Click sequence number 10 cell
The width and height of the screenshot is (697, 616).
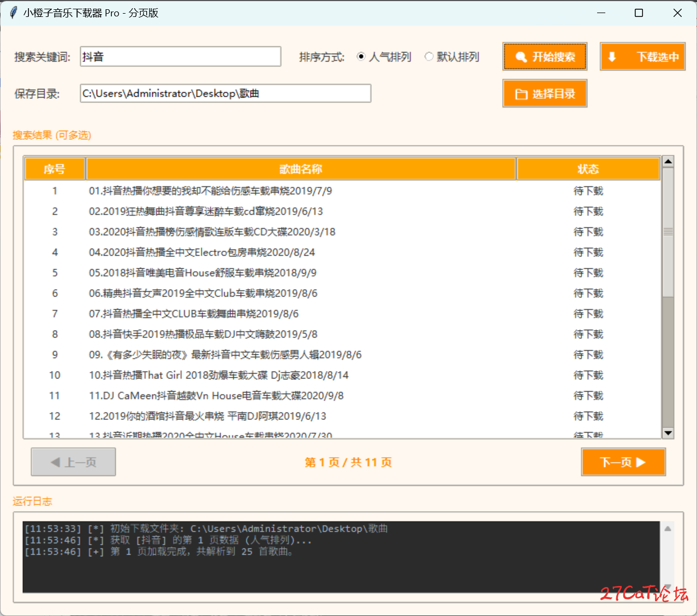tap(55, 375)
